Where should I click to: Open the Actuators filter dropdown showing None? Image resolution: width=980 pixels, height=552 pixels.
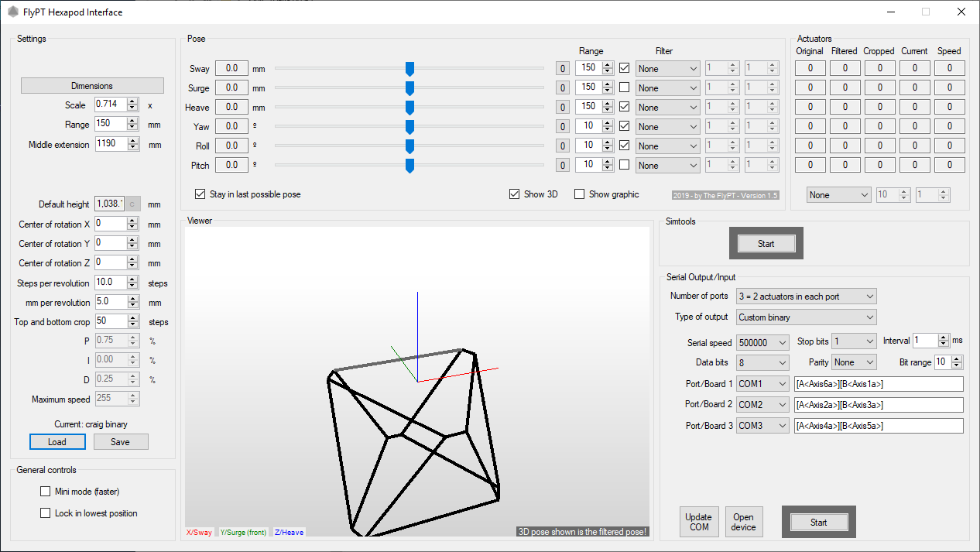[838, 195]
